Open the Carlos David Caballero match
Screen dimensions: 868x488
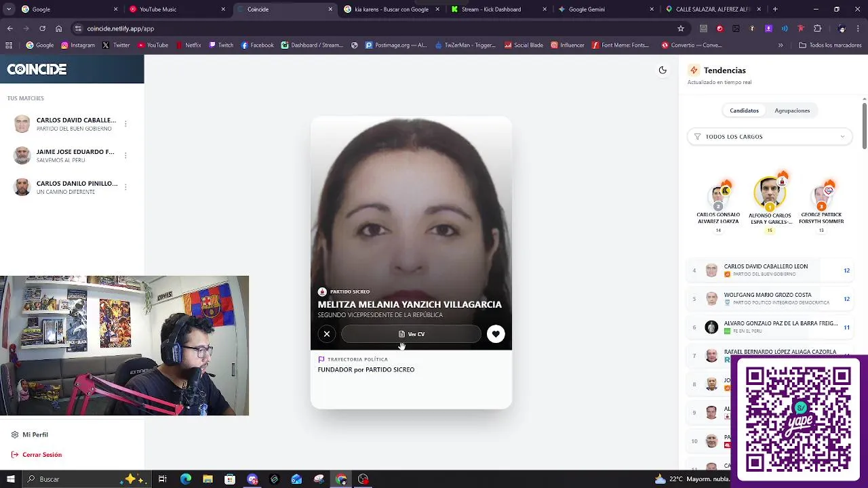[66, 124]
